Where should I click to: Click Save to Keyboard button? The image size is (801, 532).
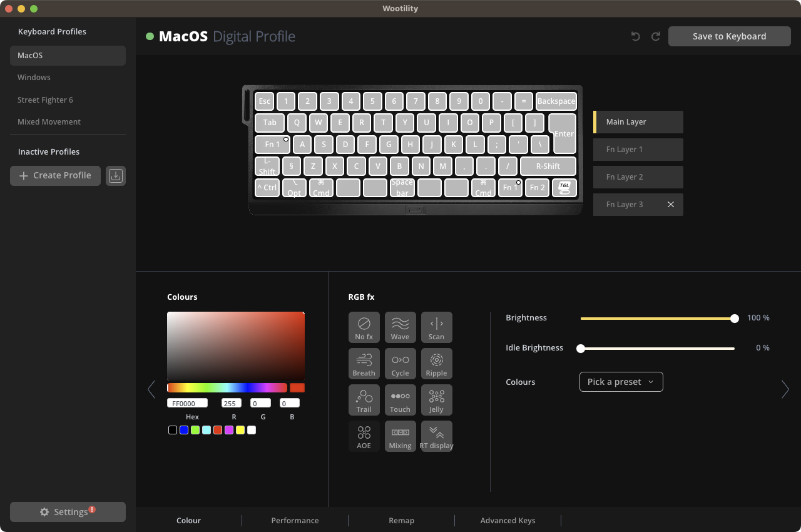pyautogui.click(x=730, y=36)
